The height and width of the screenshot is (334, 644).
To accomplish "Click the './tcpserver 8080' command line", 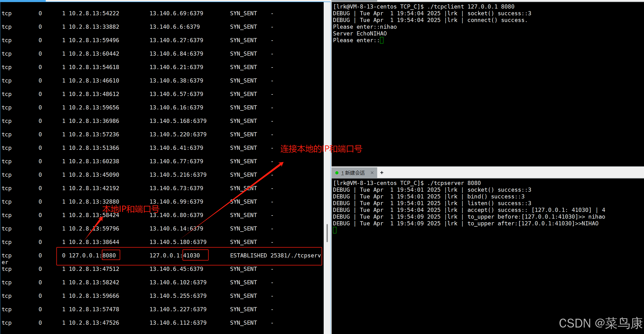I will 454,183.
